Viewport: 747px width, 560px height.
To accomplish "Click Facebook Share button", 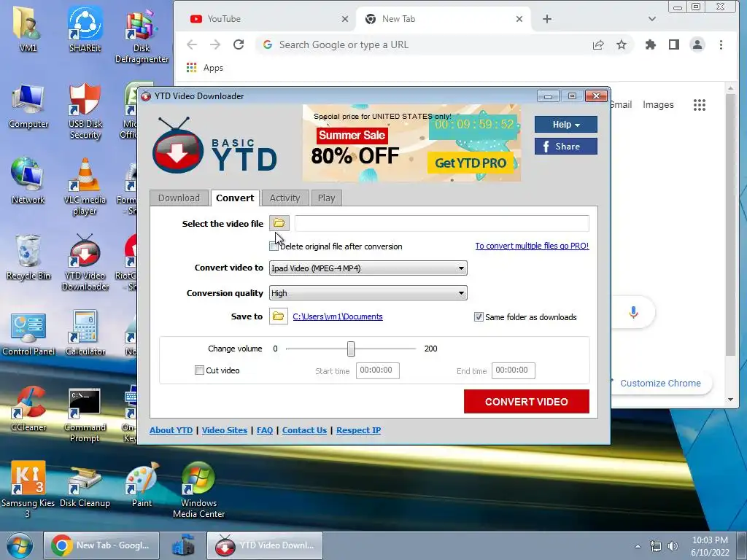I will 565,146.
